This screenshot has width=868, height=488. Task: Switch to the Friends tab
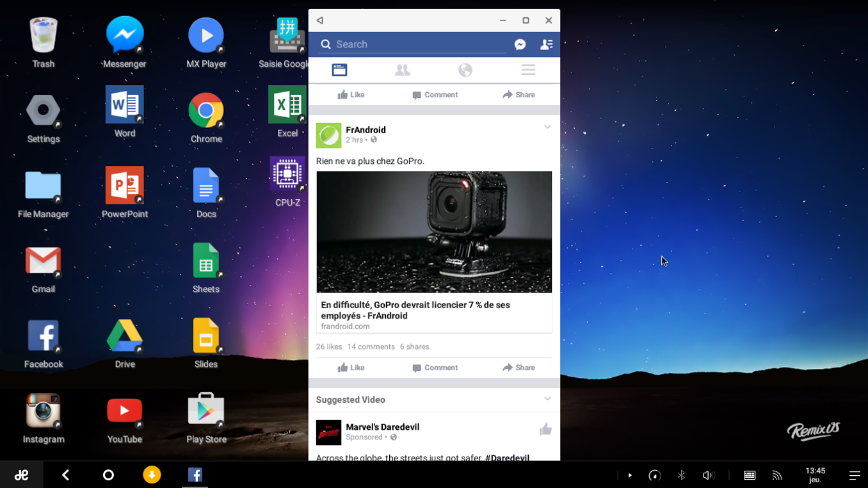pyautogui.click(x=402, y=70)
